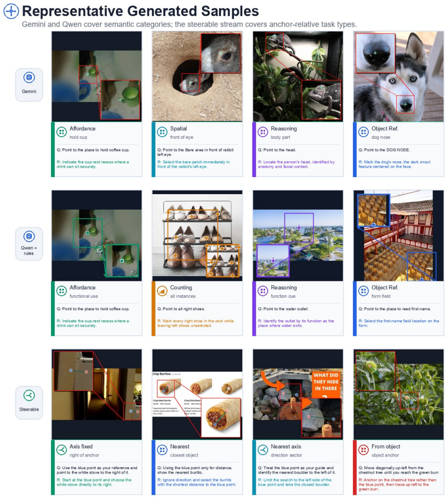Click the Axis fixed arrow icon
448x499 pixels.
61,450
